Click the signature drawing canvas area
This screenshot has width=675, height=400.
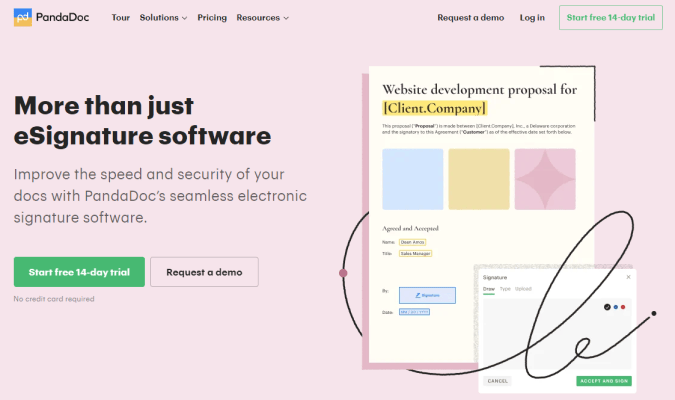557,334
